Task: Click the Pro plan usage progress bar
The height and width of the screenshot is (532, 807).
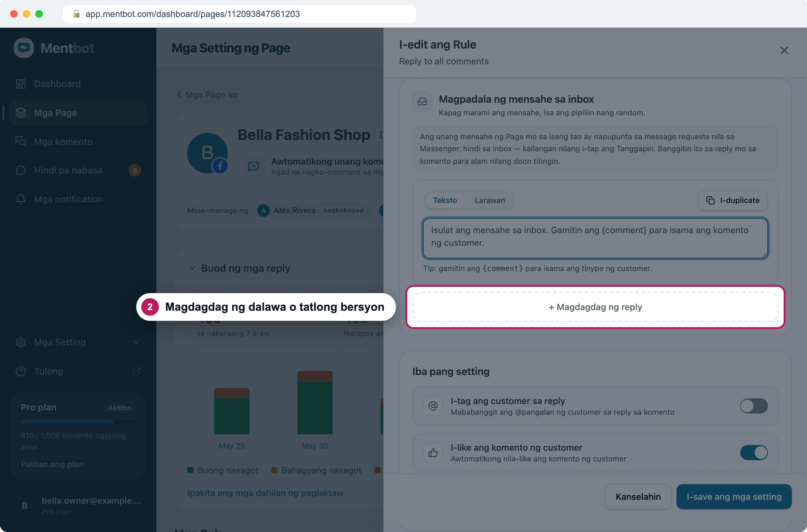Action: 78,422
